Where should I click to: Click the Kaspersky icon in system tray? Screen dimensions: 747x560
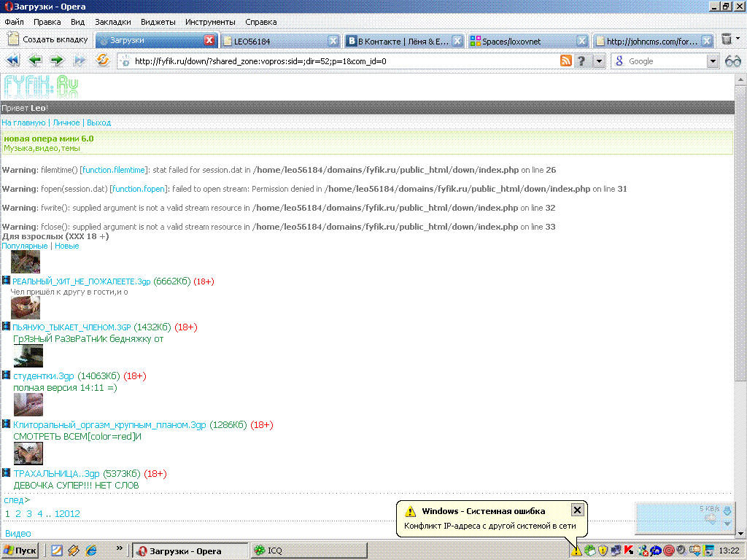click(x=628, y=551)
